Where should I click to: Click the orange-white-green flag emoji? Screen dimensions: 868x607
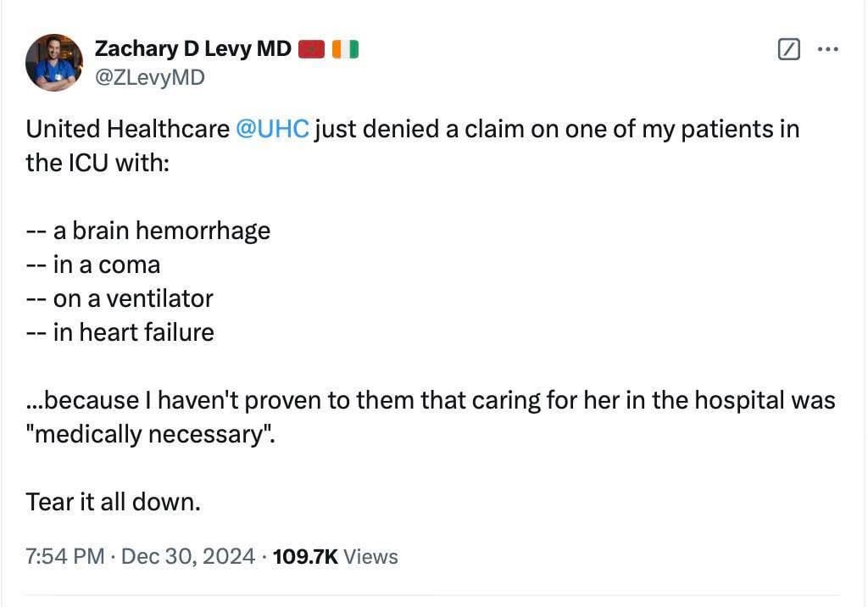point(345,50)
